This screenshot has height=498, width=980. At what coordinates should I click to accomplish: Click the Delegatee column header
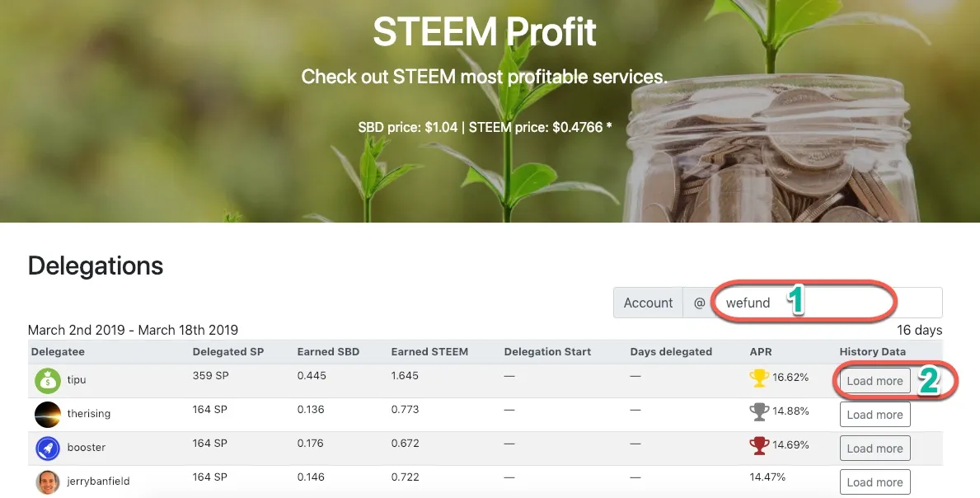pyautogui.click(x=58, y=352)
